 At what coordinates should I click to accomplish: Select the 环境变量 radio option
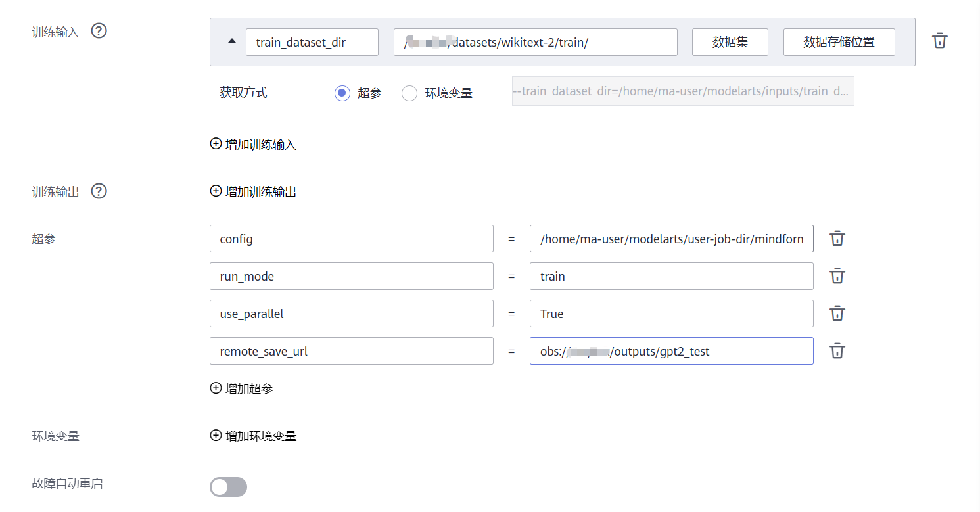click(x=409, y=93)
